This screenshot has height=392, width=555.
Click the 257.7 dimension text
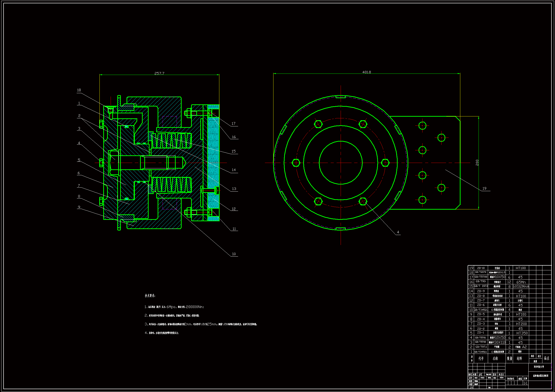tap(159, 73)
